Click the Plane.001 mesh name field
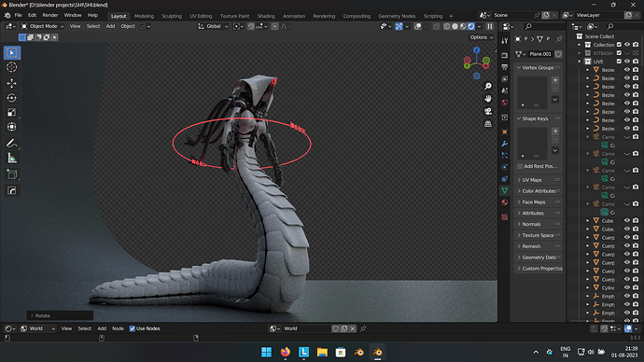This screenshot has width=644, height=362. (540, 54)
